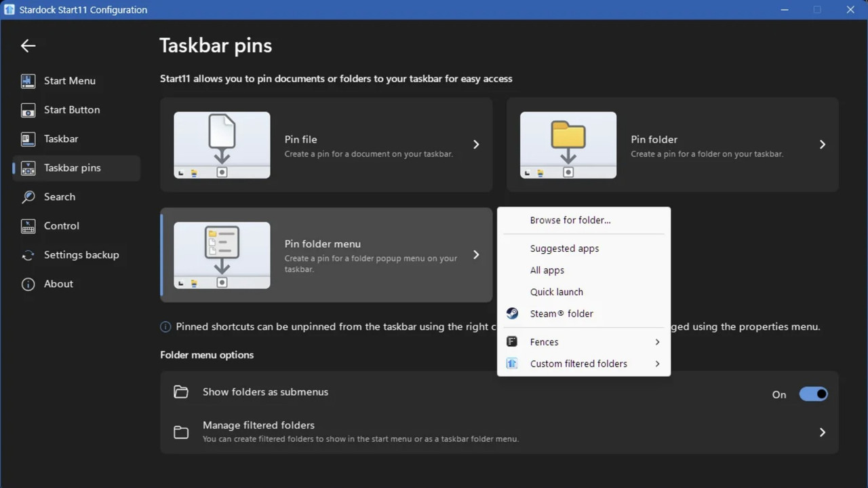
Task: Open the Fences menu entry
Action: [x=584, y=342]
